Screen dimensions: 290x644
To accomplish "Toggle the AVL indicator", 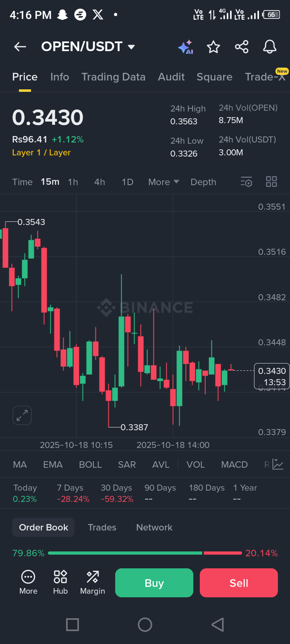I will coord(161,464).
